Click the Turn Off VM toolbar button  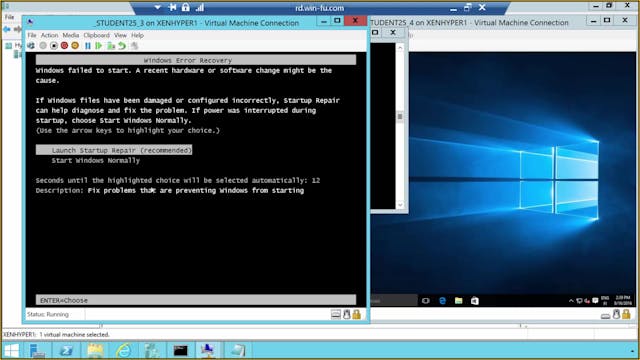click(54, 46)
